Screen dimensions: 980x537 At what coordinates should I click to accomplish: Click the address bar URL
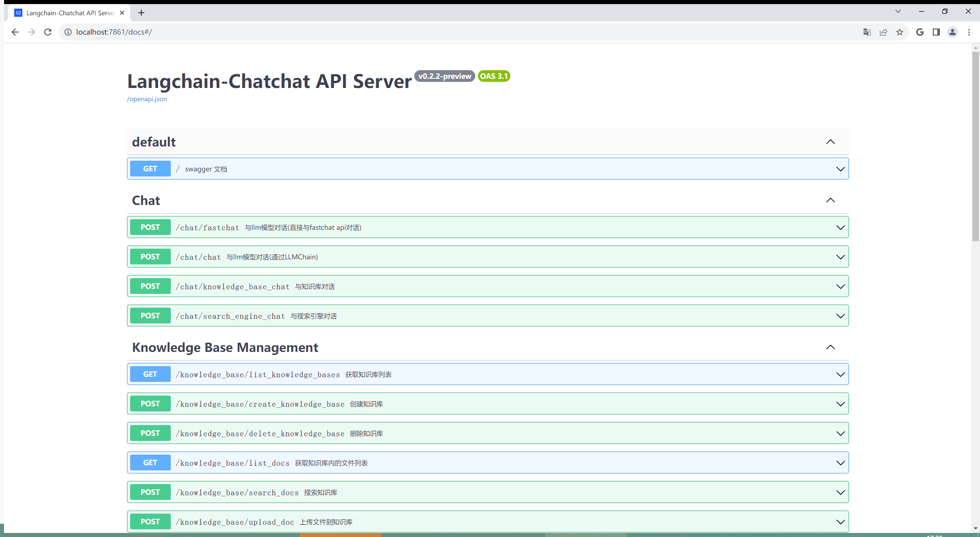(x=114, y=32)
